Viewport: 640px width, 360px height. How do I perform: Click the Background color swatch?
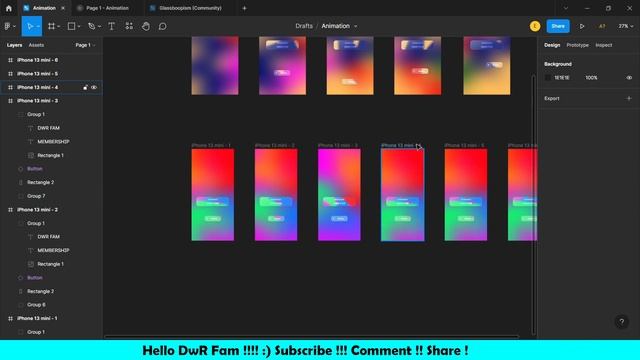pos(548,78)
